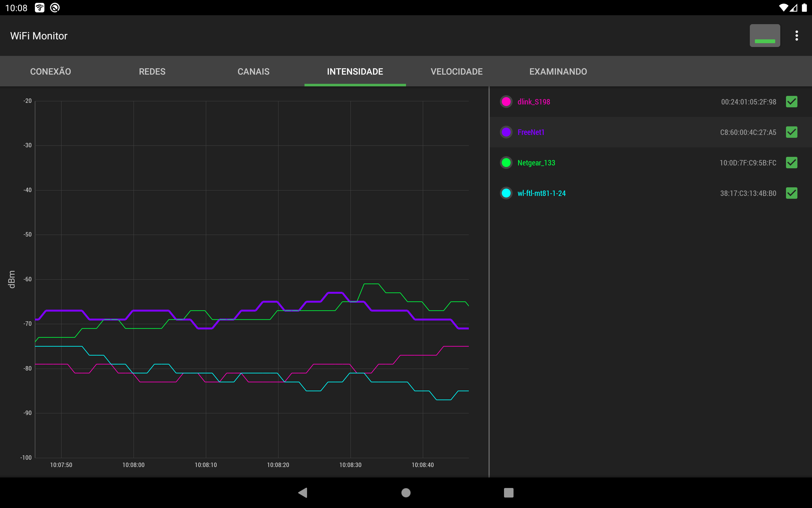Click MAC address C8:60:00:4C:27:A5
The image size is (812, 508).
tap(748, 132)
